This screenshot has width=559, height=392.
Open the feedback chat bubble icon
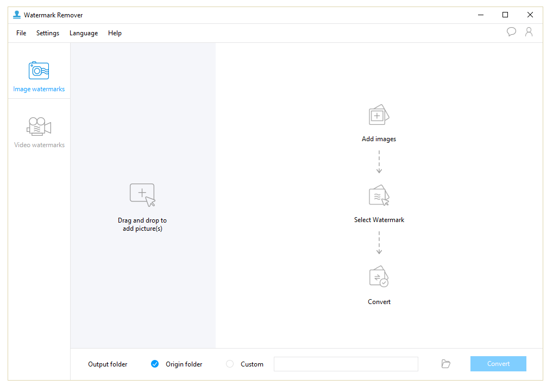click(511, 32)
